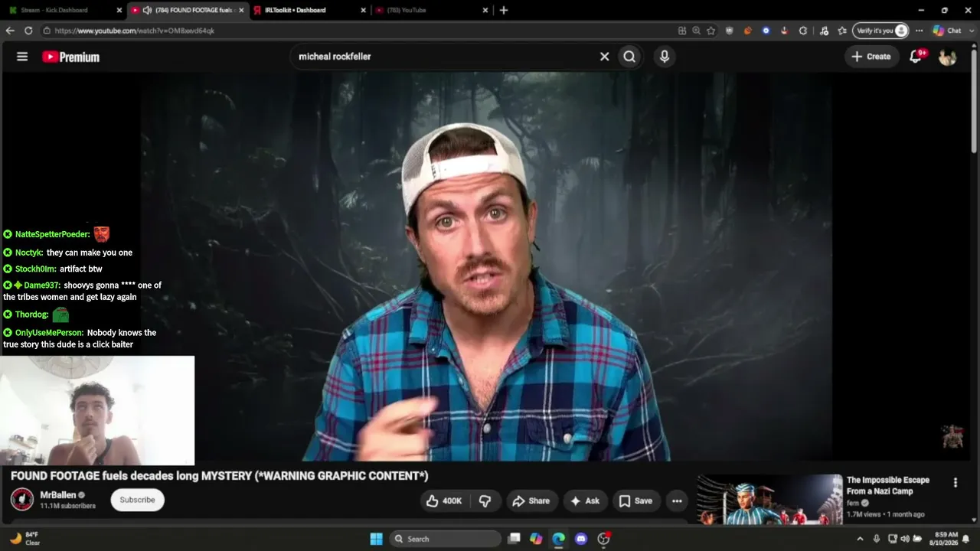
Task: Open The Impossible Escape video thumbnail
Action: pyautogui.click(x=769, y=499)
